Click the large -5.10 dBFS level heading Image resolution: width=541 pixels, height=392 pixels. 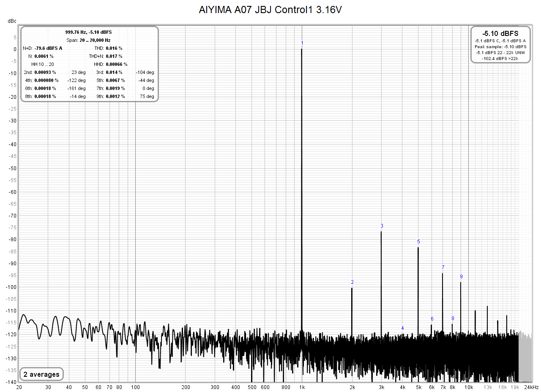click(500, 33)
